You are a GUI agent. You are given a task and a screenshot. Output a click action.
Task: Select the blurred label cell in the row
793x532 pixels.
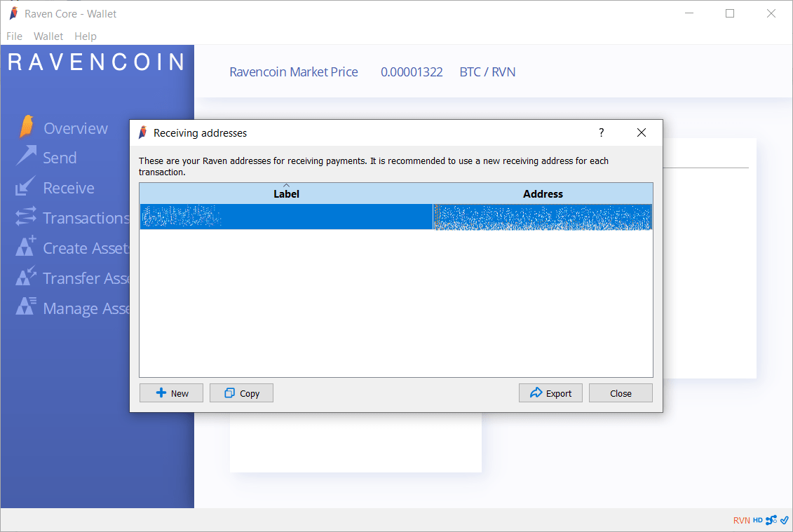[286, 217]
